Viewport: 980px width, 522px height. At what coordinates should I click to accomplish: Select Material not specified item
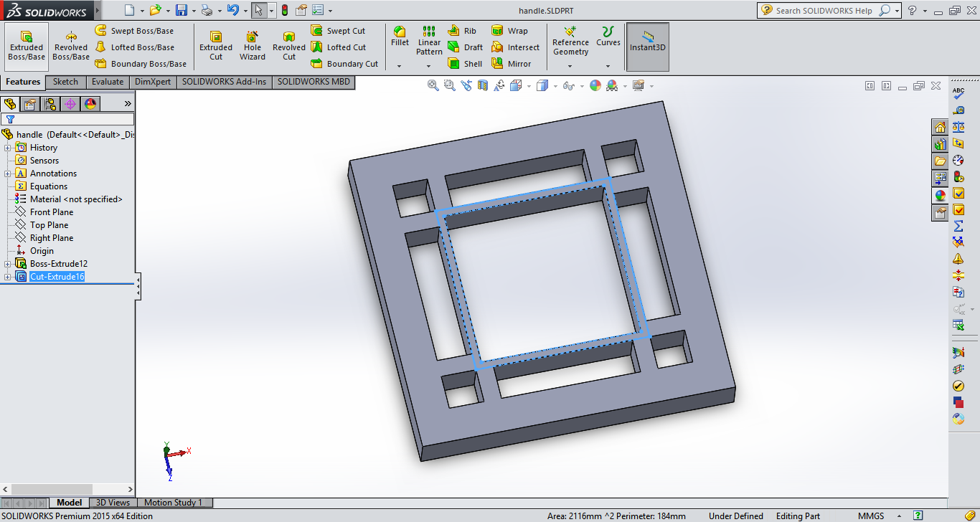point(69,199)
